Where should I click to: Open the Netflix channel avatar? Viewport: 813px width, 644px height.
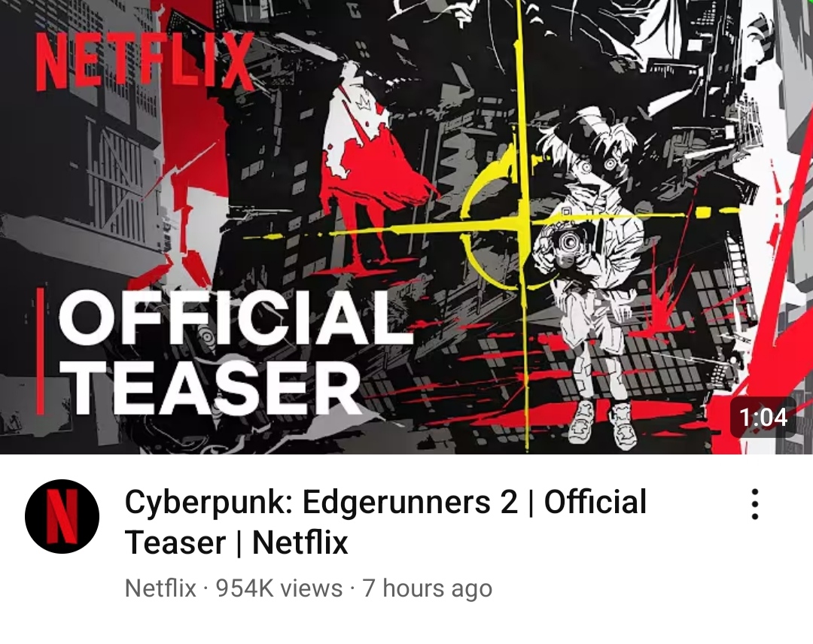coord(62,516)
